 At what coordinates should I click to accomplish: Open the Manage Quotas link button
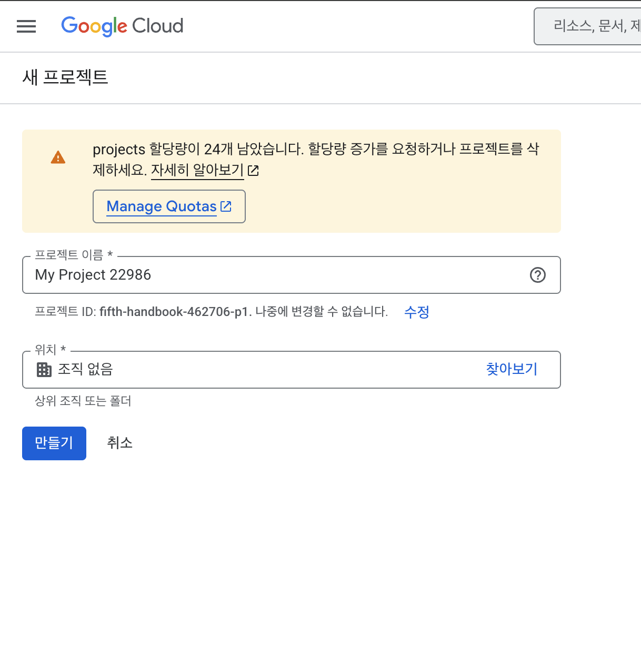point(169,206)
